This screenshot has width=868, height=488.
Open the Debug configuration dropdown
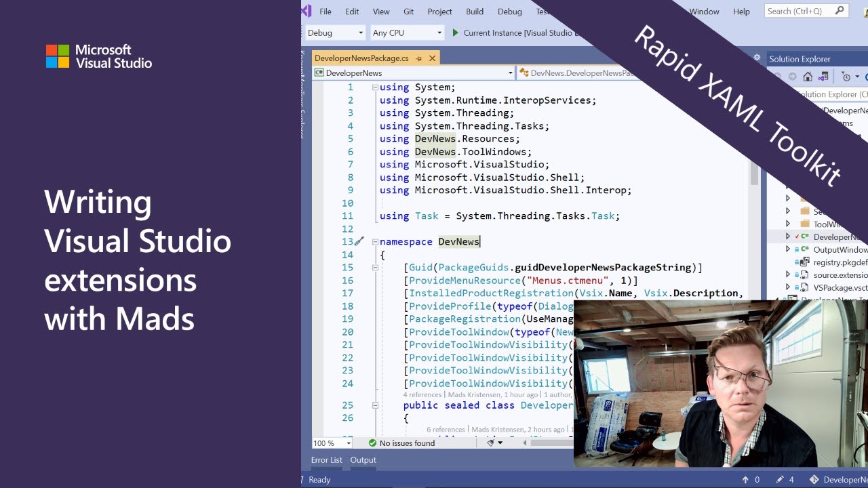pyautogui.click(x=335, y=33)
